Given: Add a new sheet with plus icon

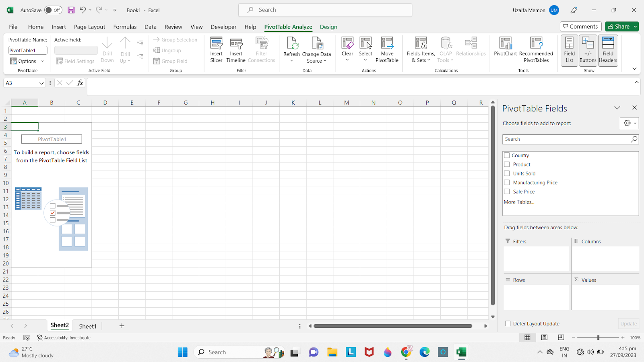Looking at the screenshot, I should tap(122, 326).
